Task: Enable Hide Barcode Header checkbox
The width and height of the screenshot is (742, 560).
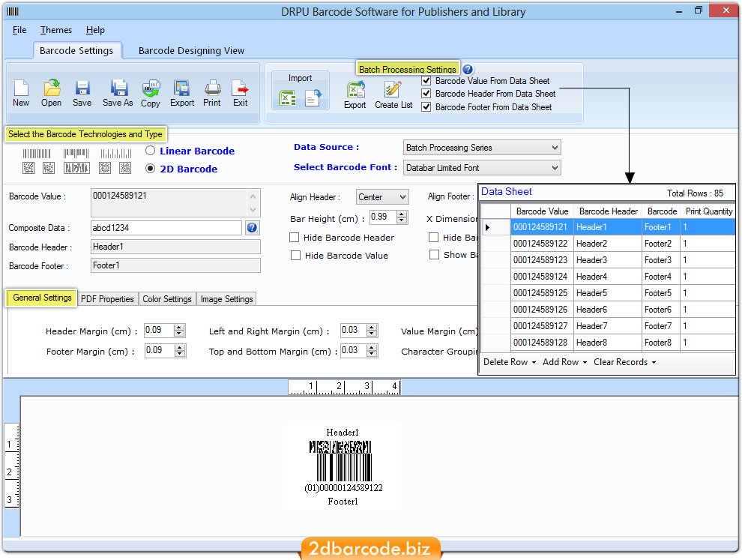Action: tap(295, 237)
